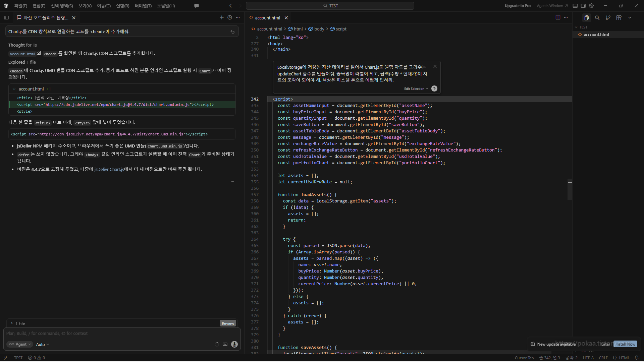This screenshot has width=644, height=362.
Task: Click the context usage ring icon
Action: [x=217, y=344]
